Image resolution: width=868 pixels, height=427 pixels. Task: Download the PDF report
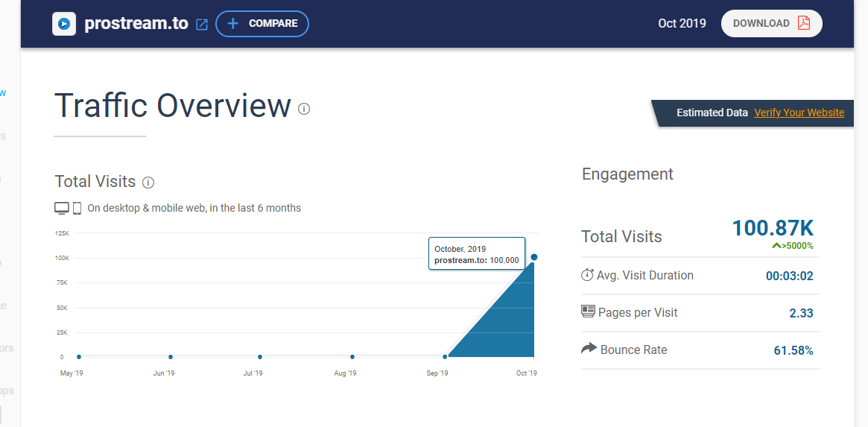[771, 23]
